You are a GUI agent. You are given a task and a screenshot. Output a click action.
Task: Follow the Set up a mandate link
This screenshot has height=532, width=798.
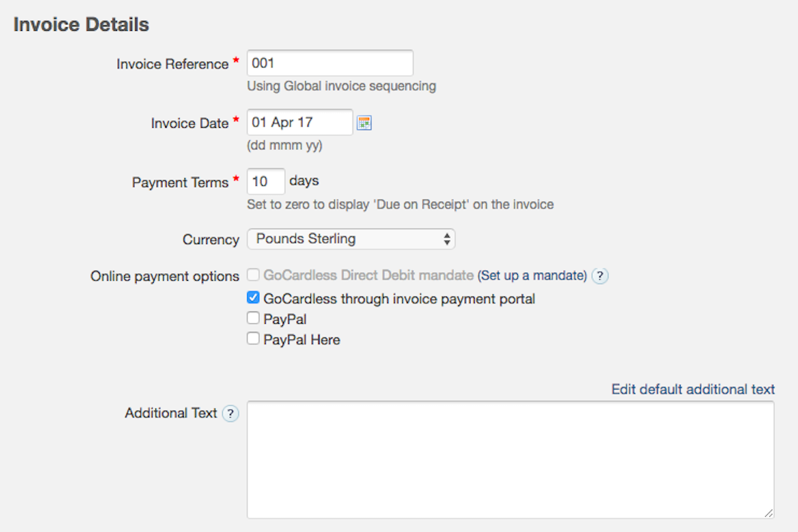tap(532, 276)
